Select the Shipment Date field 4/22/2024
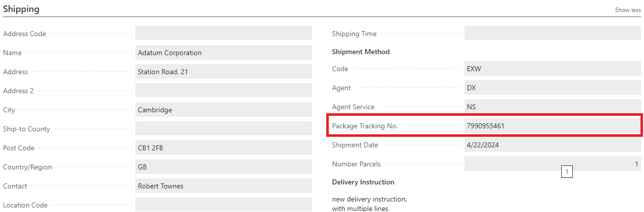This screenshot has width=644, height=212. click(x=552, y=145)
